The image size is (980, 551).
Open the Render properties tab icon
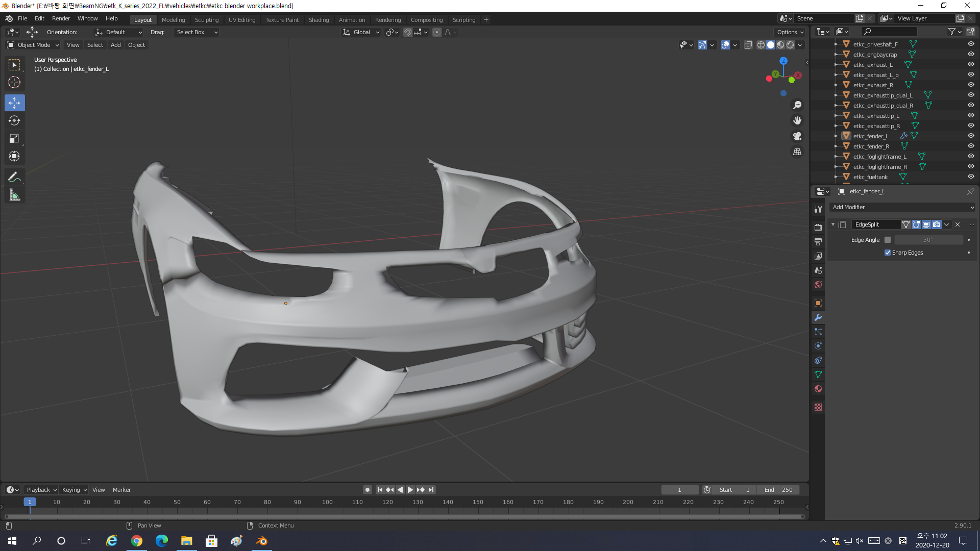[x=818, y=227]
